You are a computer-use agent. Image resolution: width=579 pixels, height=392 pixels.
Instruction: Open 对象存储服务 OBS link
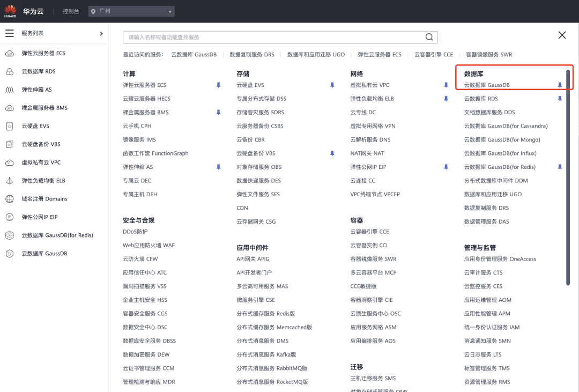(x=259, y=167)
